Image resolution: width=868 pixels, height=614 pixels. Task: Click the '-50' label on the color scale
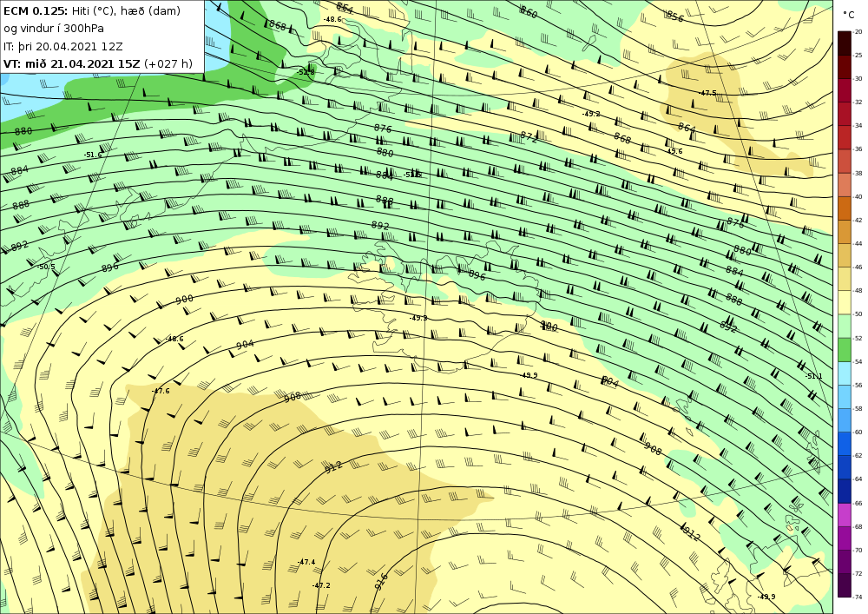click(858, 314)
